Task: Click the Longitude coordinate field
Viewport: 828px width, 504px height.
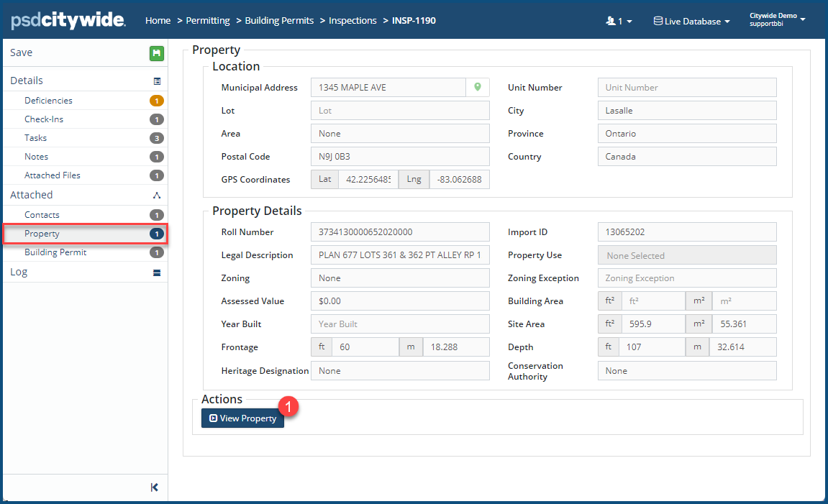Action: [x=460, y=180]
